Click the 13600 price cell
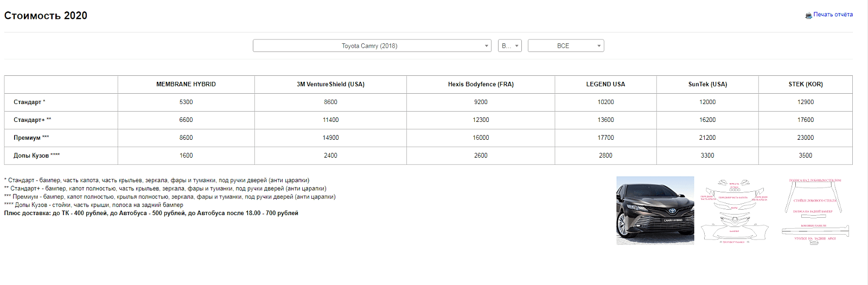This screenshot has height=285, width=868. pyautogui.click(x=605, y=120)
